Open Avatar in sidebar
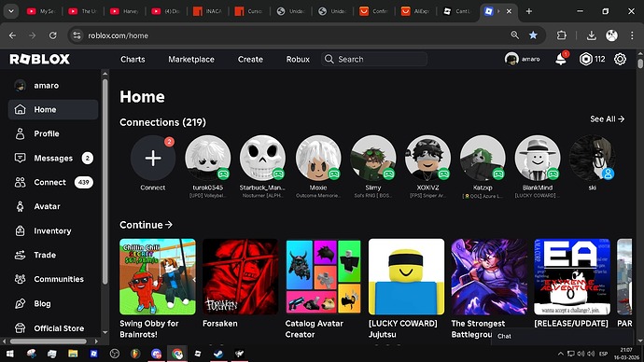Image resolution: width=644 pixels, height=362 pixels. pyautogui.click(x=53, y=206)
